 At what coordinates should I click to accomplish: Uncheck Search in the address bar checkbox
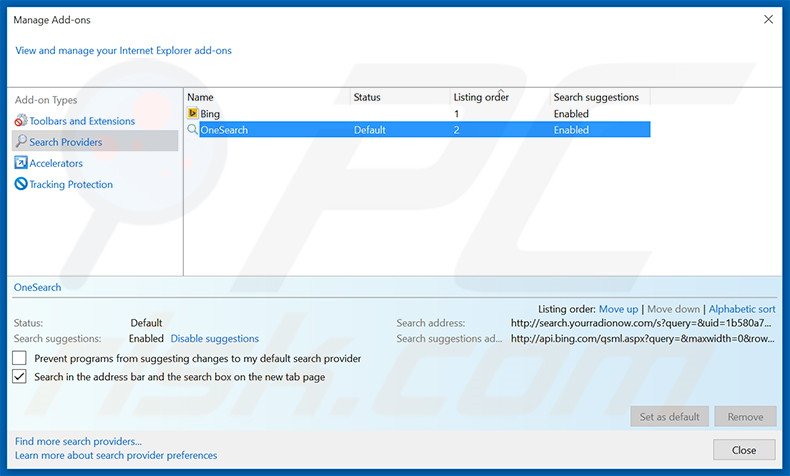pos(19,376)
